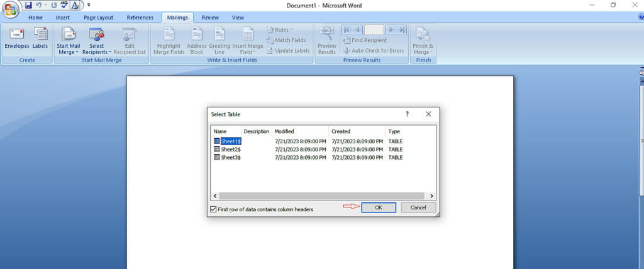Sort by Modified column header
This screenshot has height=269, width=644.
click(300, 131)
